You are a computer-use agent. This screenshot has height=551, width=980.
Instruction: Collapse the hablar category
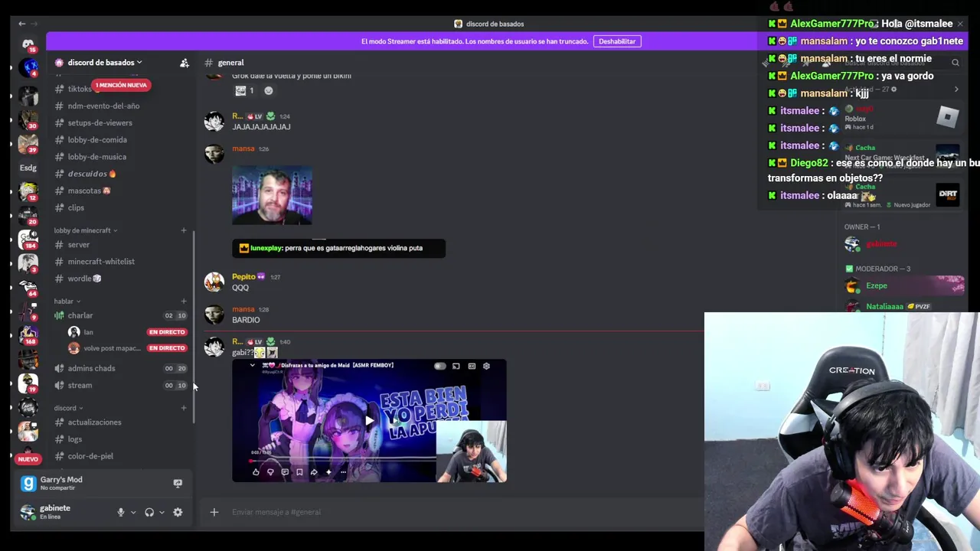coord(67,302)
